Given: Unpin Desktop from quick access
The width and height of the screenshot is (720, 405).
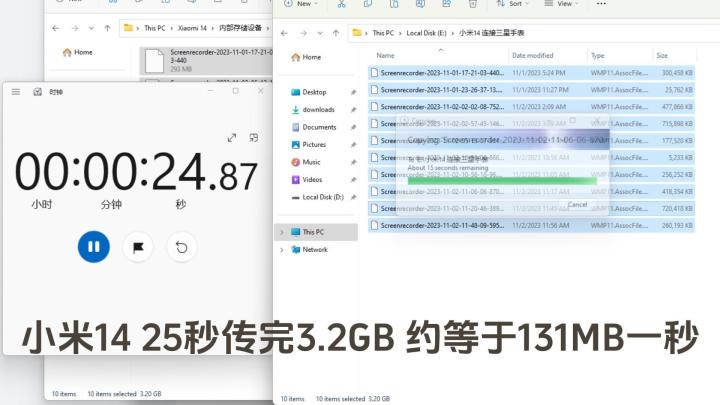Looking at the screenshot, I should coord(353,92).
